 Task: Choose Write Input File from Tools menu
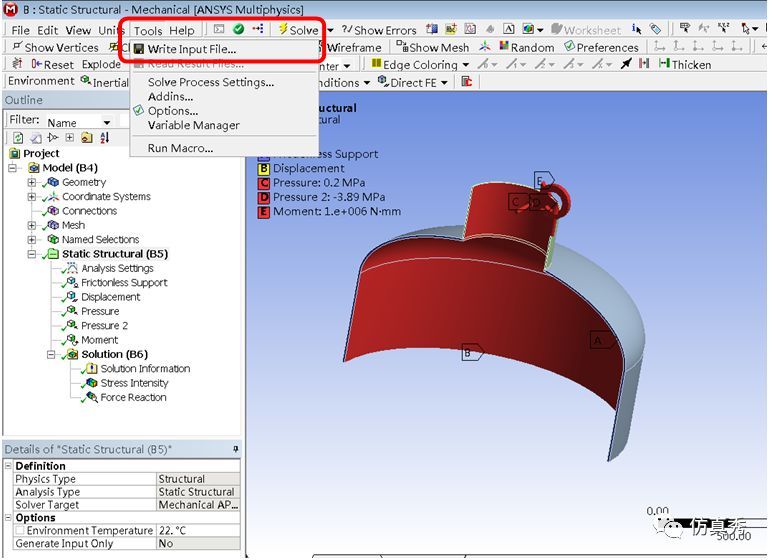click(192, 49)
